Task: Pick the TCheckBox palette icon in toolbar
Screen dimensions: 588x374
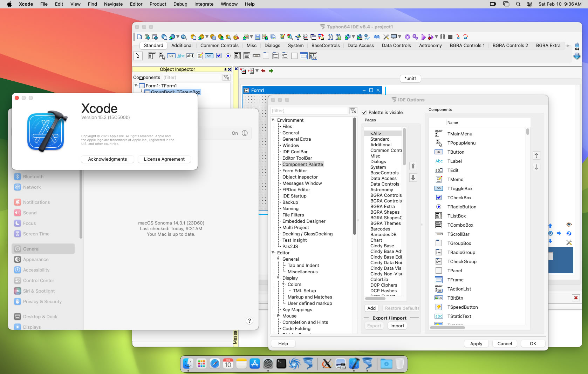Action: tap(219, 55)
